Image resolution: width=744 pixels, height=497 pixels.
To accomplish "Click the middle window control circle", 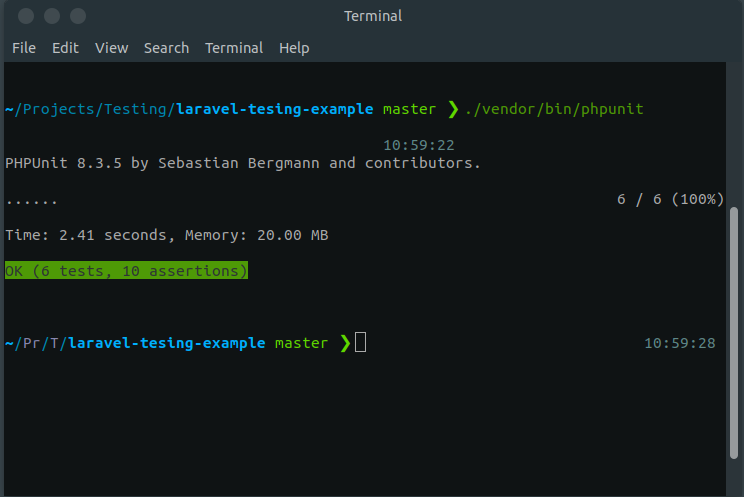I will click(x=51, y=16).
